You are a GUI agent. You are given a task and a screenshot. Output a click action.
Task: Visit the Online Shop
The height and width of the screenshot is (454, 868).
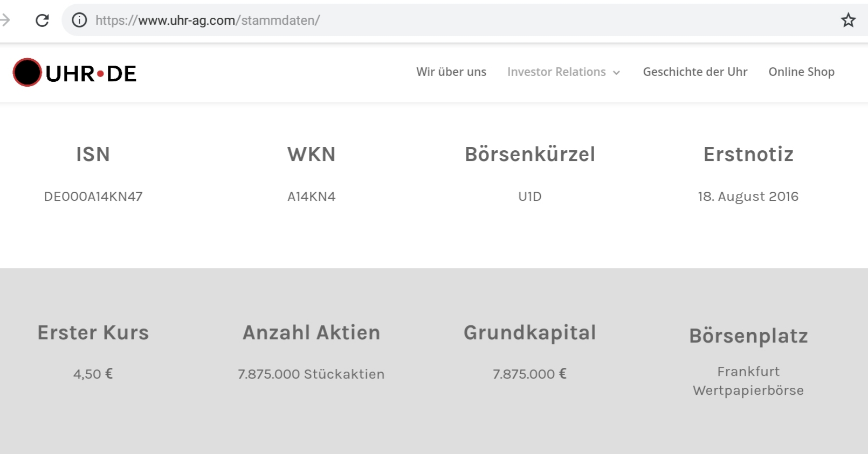pos(802,72)
